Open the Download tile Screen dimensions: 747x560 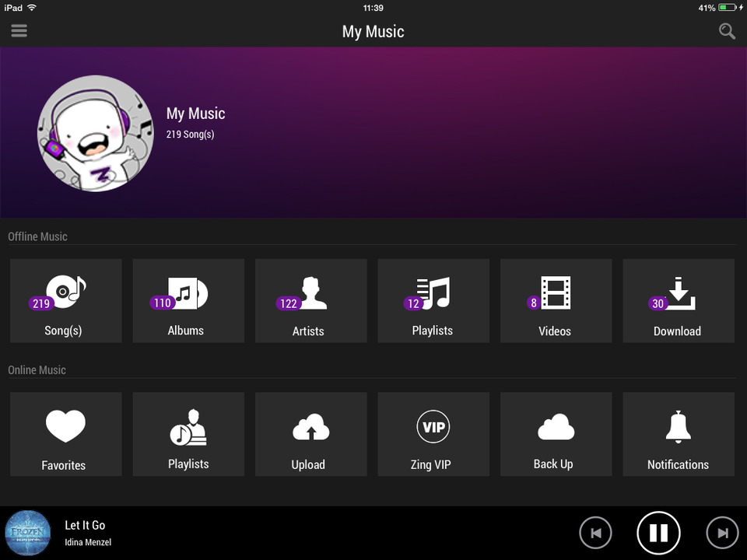(679, 301)
